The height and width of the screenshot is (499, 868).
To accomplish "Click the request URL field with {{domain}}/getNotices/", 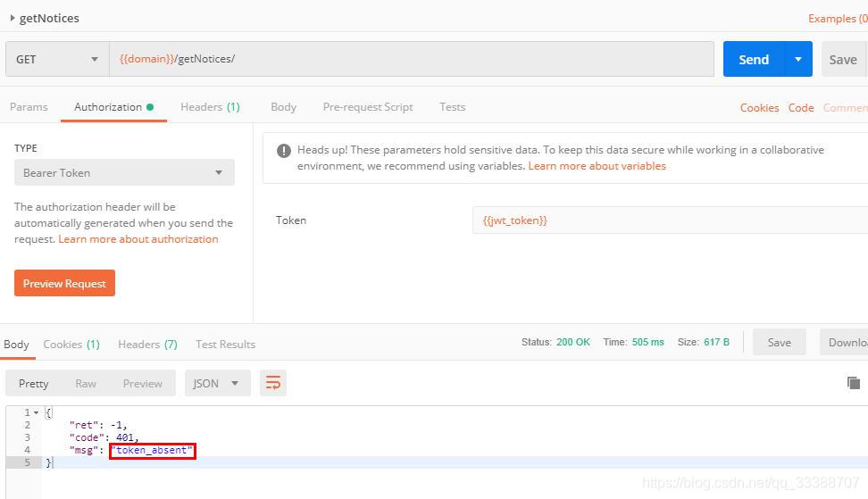I will [x=412, y=59].
